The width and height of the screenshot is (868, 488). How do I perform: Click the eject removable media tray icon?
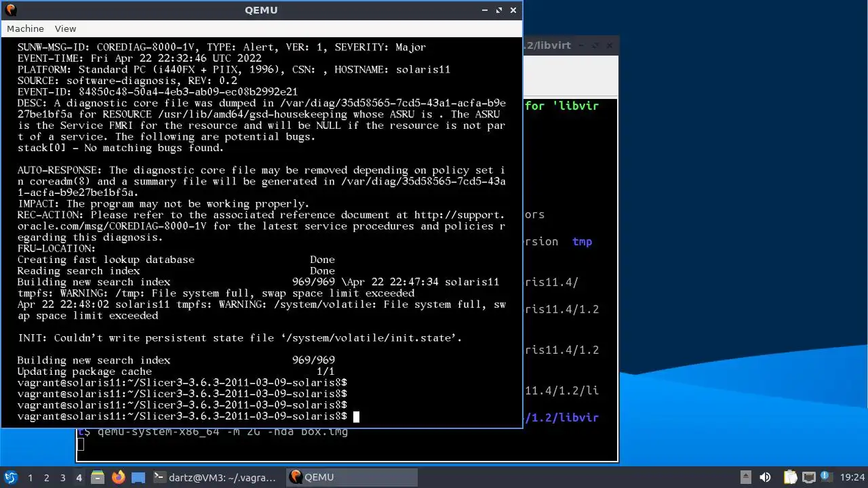tap(745, 477)
